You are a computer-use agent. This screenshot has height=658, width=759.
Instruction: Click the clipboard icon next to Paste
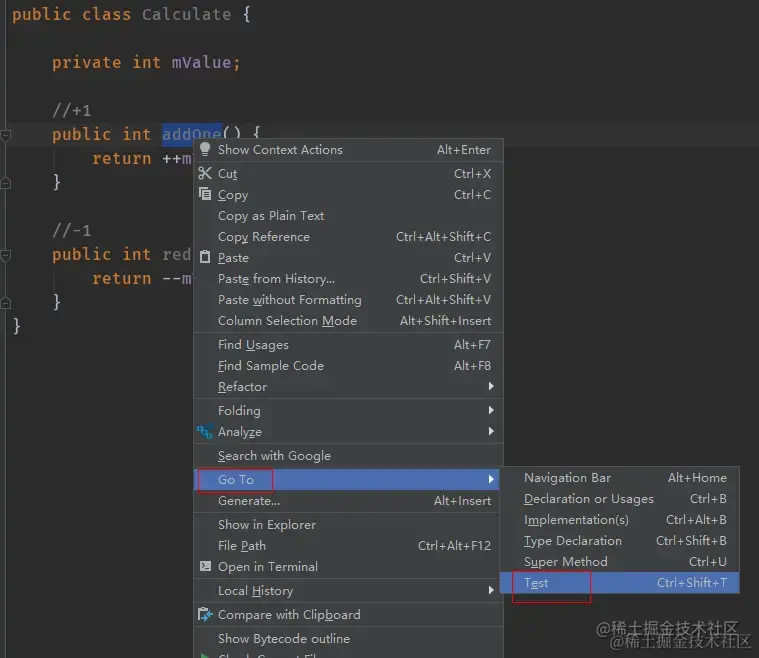pos(205,257)
